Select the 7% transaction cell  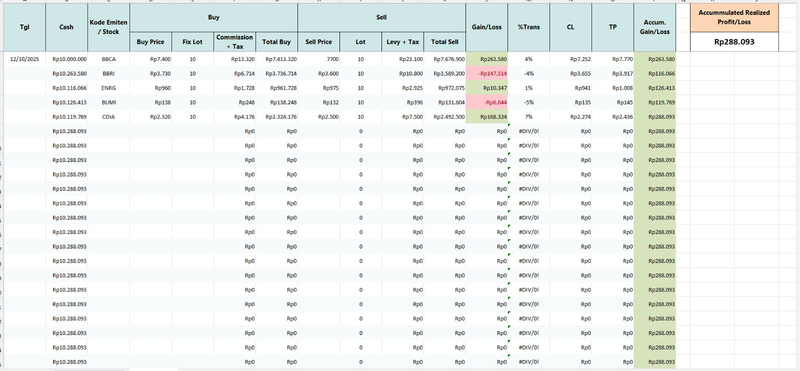529,116
